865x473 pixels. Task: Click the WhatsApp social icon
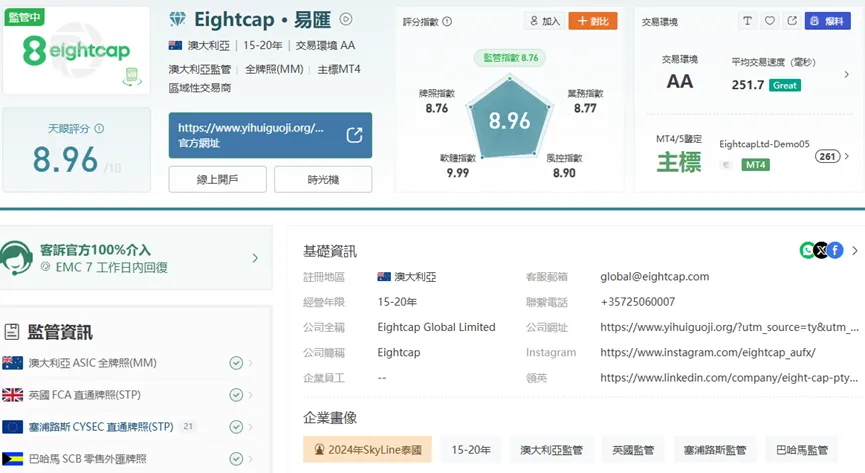pos(807,250)
